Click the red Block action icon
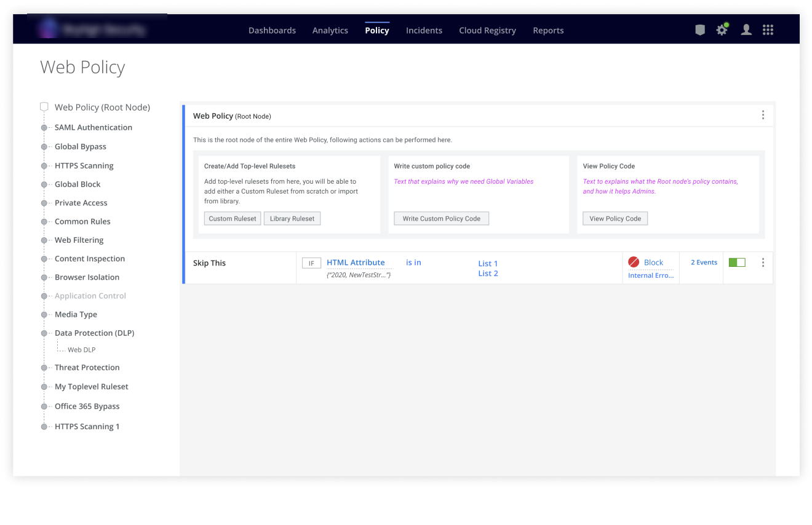Screen dimensions: 812x525 (x=634, y=262)
